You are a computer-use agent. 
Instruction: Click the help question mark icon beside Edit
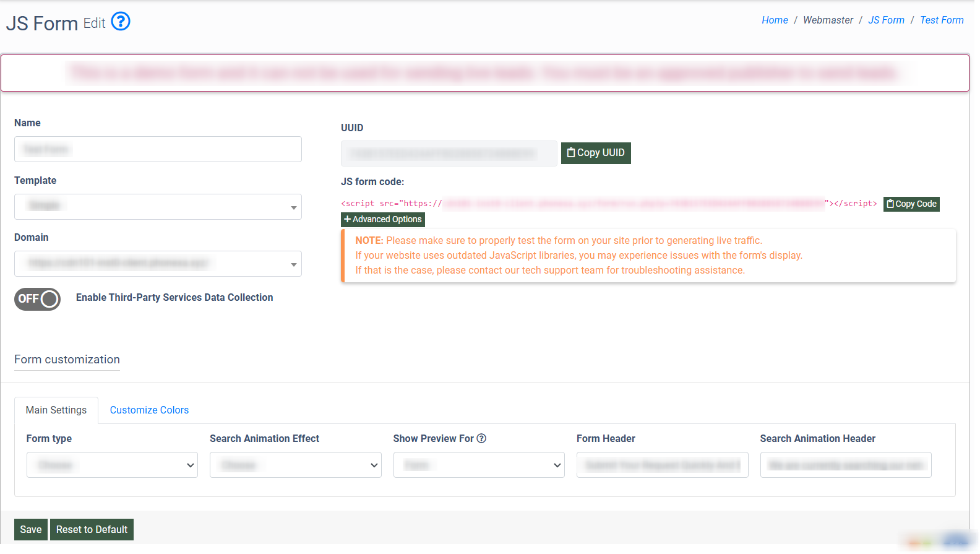[x=121, y=22]
